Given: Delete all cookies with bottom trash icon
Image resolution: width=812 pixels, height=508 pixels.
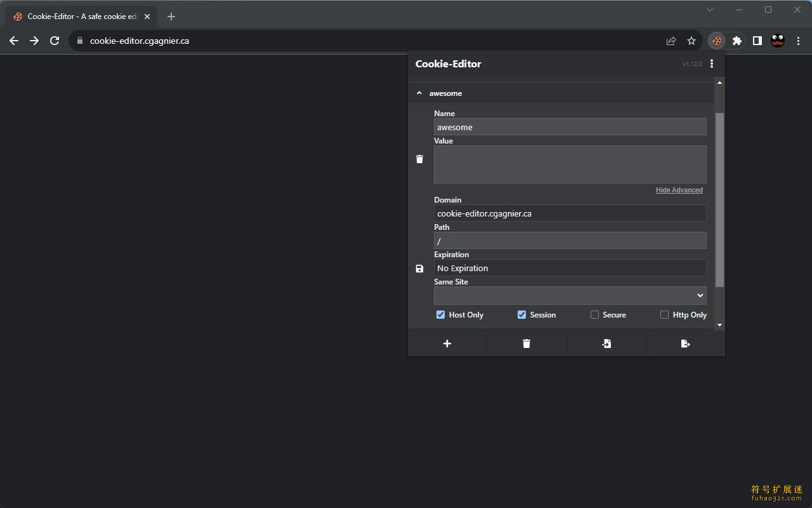Looking at the screenshot, I should [x=527, y=344].
